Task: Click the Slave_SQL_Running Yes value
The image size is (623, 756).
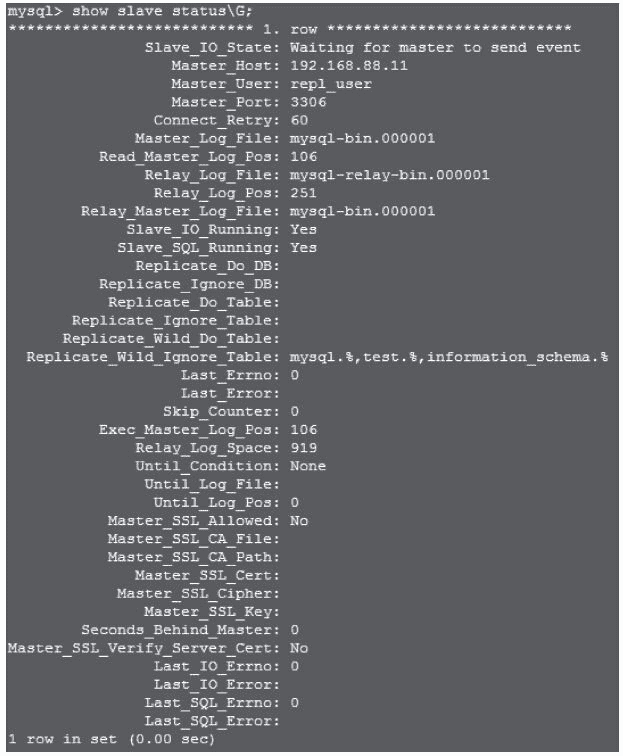Action: 303,247
